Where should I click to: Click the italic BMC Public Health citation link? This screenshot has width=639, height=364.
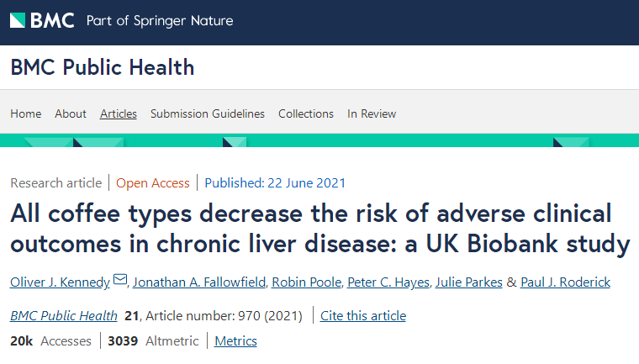pyautogui.click(x=64, y=315)
